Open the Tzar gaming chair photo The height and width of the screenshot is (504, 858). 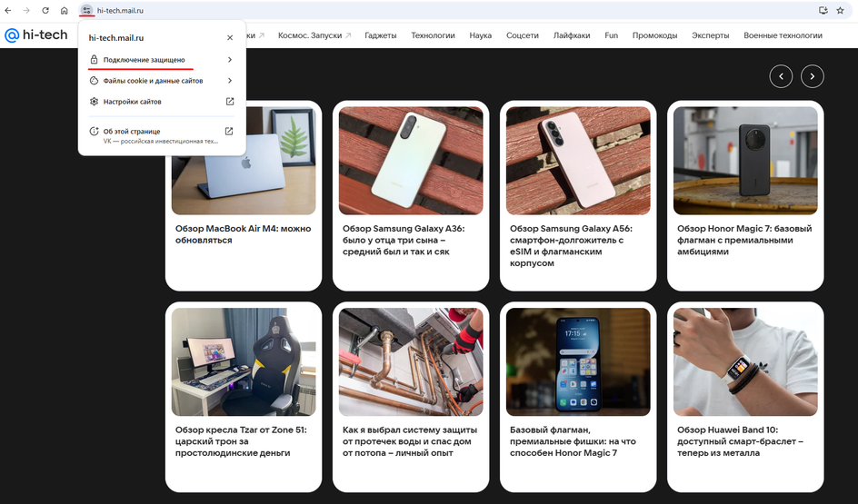tap(244, 361)
